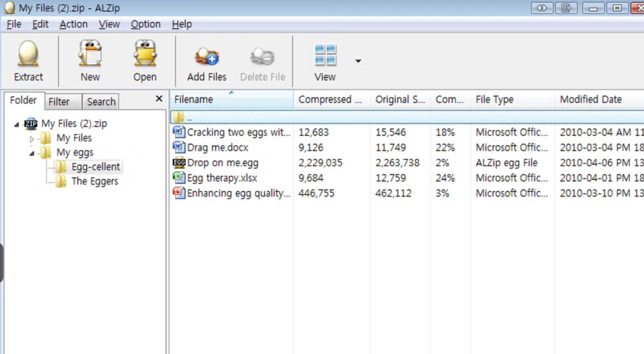644x354 pixels.
Task: Select Egg therapy.xlsx file name
Action: (222, 178)
